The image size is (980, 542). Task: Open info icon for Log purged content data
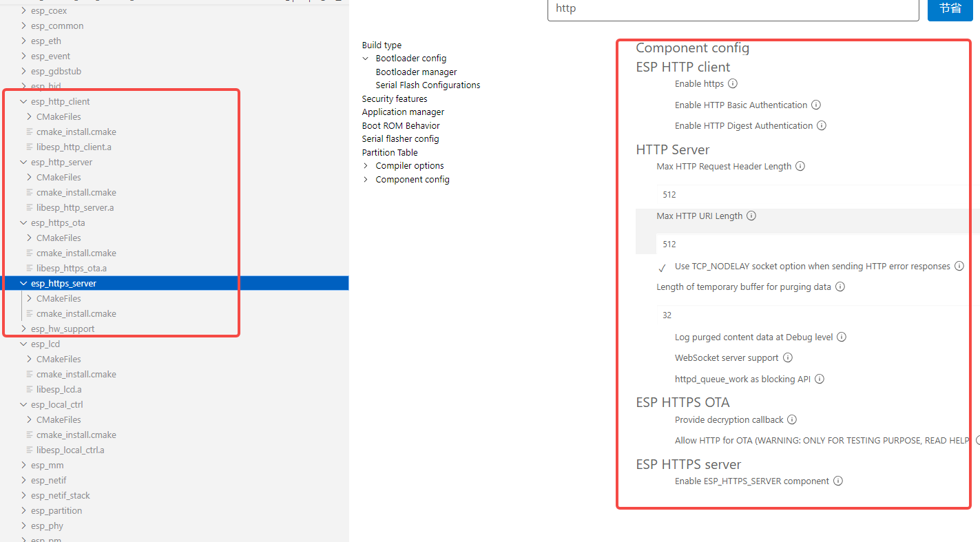(842, 337)
